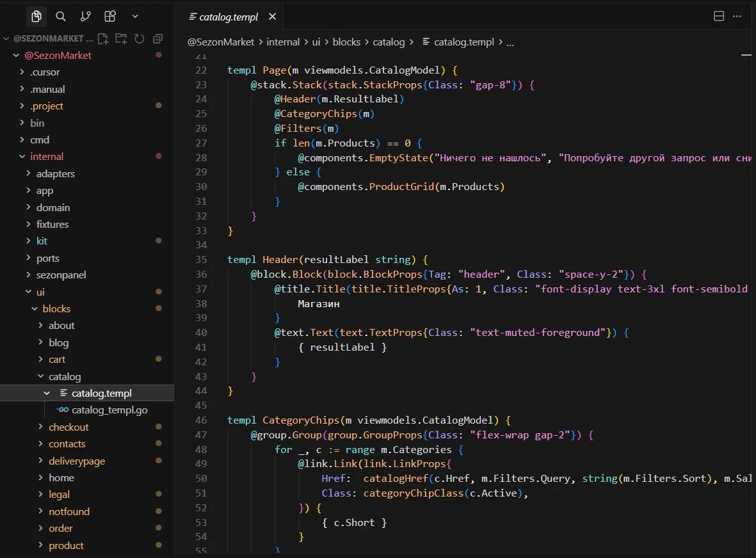Click the ui breadcrumb segment
This screenshot has width=756, height=558.
316,42
